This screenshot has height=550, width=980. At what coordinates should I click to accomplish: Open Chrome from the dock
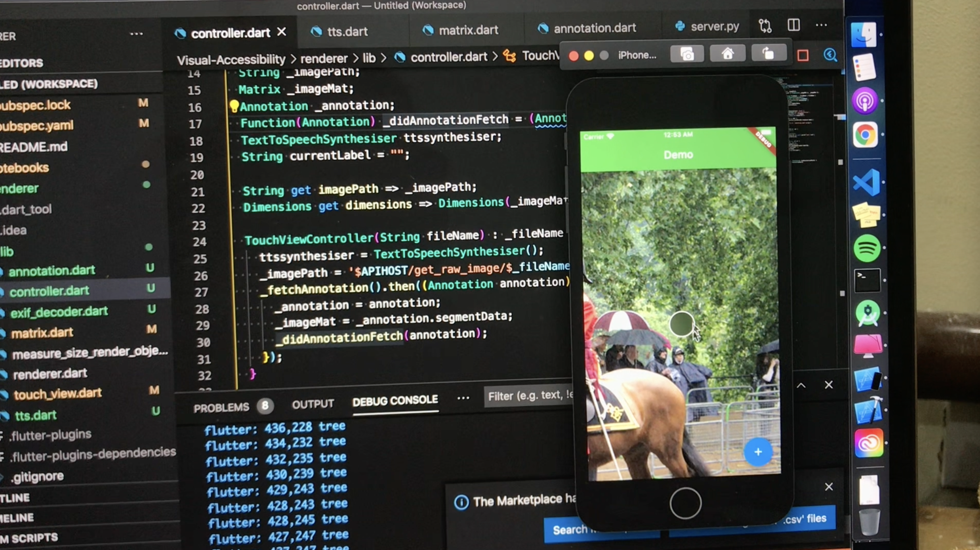(865, 134)
